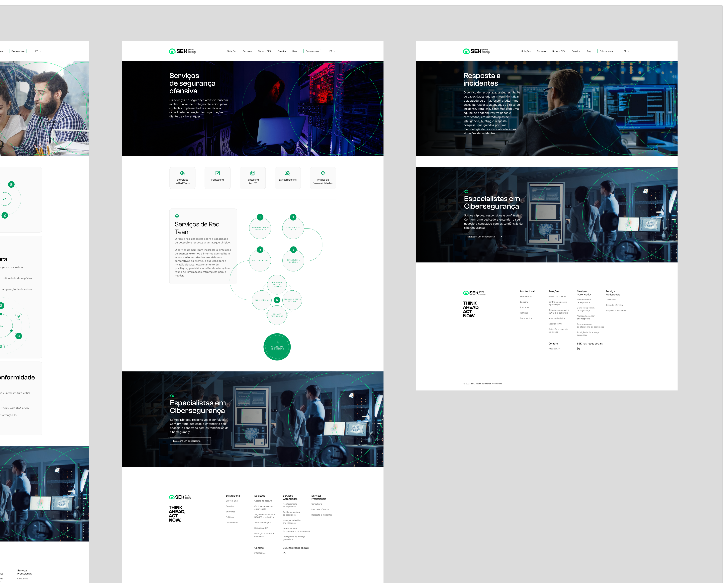Image resolution: width=728 pixels, height=583 pixels.
Task: Click info@sek.io in the Resposta a incidentes page footer
Action: (x=554, y=349)
